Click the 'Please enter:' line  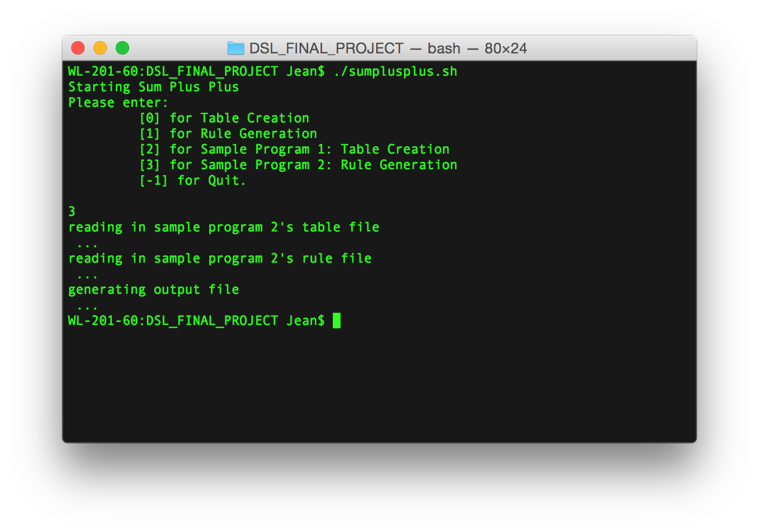coord(118,102)
